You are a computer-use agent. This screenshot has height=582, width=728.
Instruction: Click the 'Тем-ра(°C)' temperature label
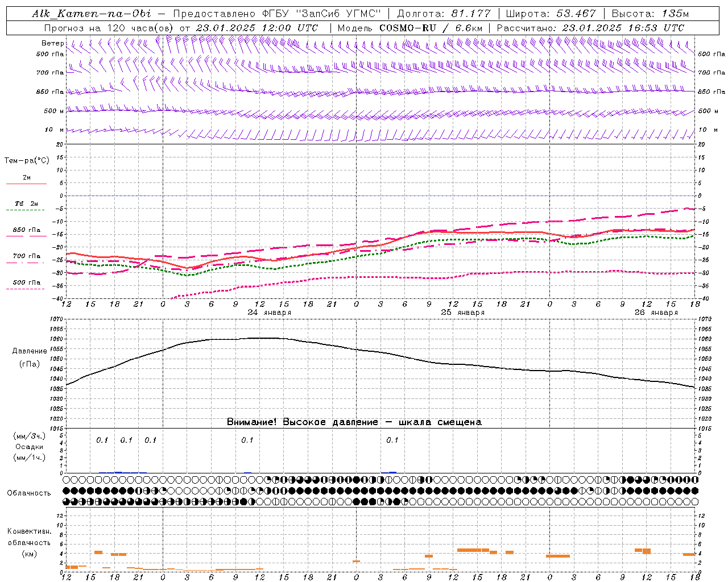27,161
